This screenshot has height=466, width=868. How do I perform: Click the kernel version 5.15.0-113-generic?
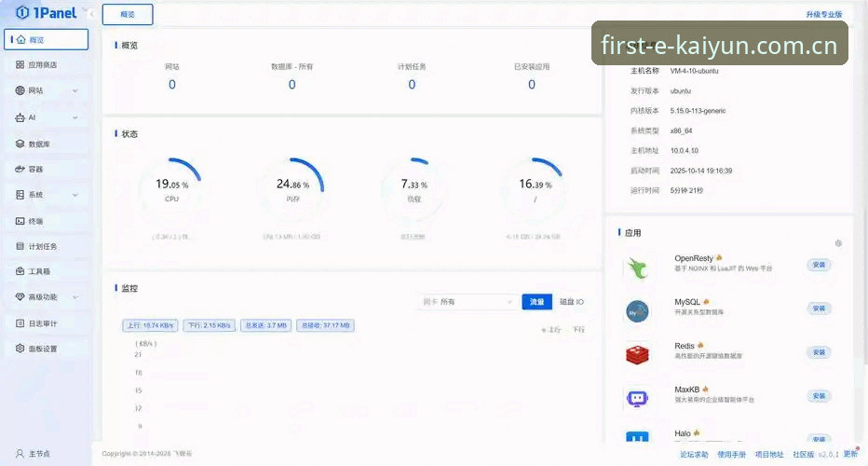(698, 111)
